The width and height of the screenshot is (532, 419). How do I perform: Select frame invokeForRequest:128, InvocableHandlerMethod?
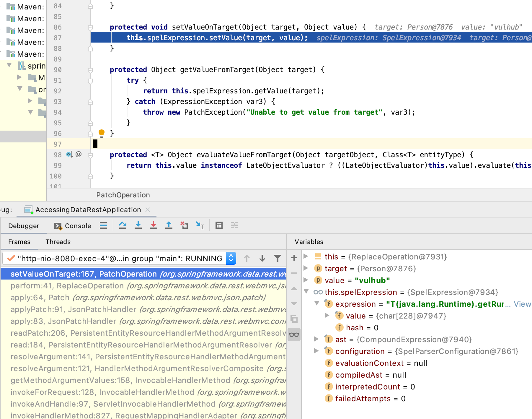coord(144,392)
